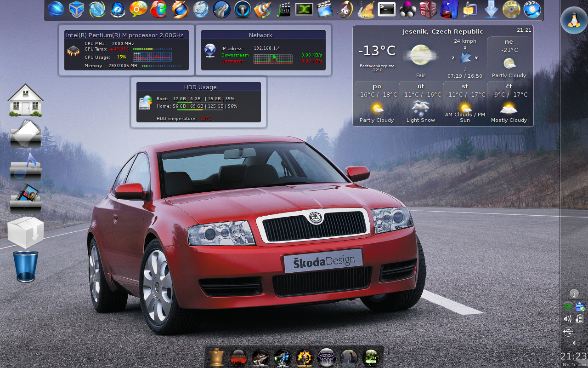This screenshot has height=368, width=588.
Task: Expand hidden system tray icons arrow
Action: tap(573, 343)
